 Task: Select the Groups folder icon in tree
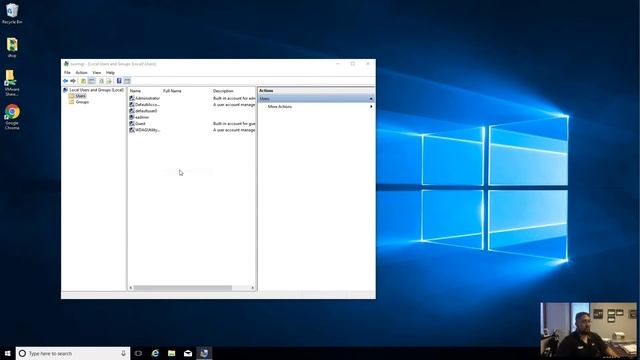[72, 102]
